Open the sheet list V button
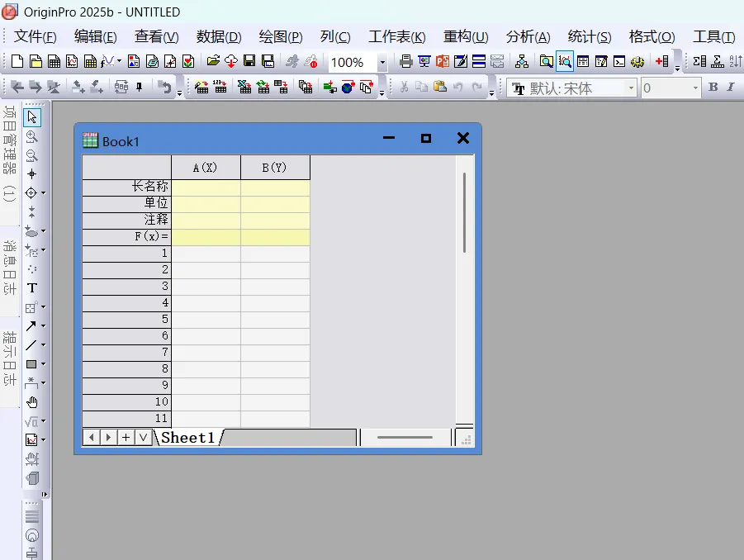 point(144,437)
